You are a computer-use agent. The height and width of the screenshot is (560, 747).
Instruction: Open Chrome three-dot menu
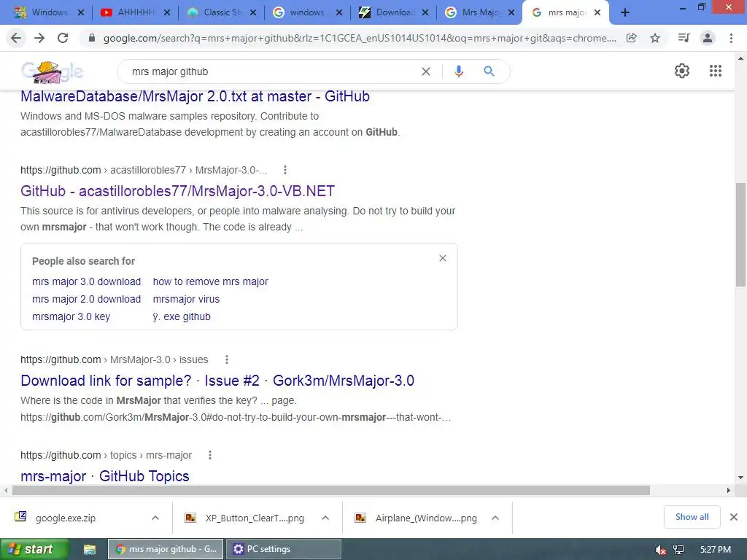tap(731, 38)
